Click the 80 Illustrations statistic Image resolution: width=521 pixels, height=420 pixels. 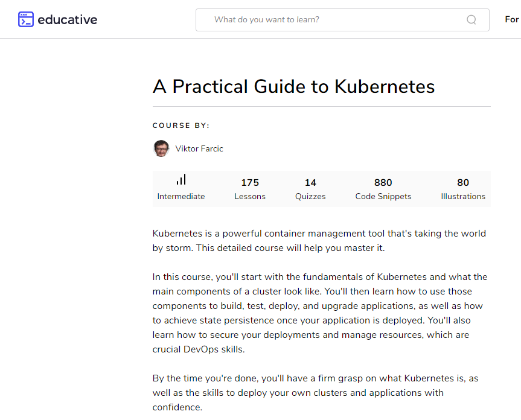(463, 189)
